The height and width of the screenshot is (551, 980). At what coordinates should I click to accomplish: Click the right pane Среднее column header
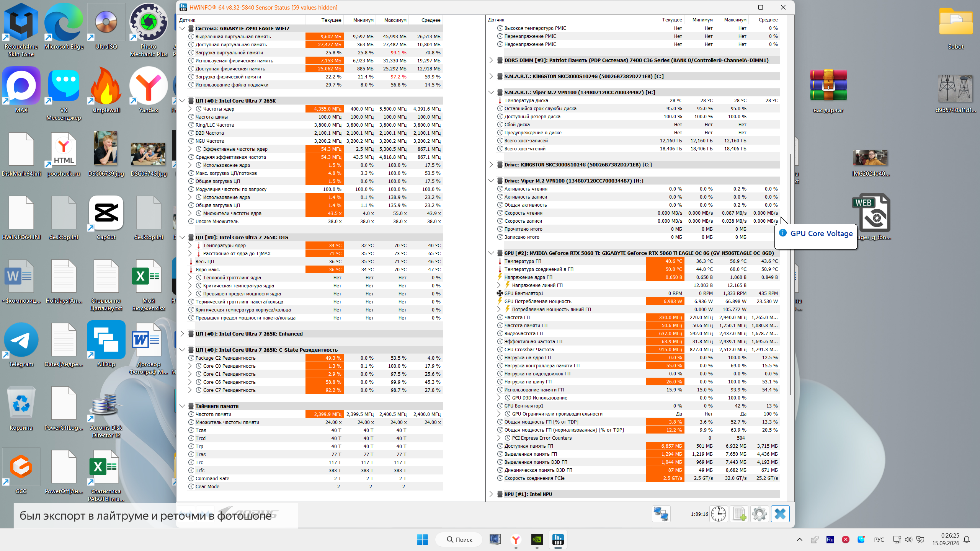[x=764, y=20]
